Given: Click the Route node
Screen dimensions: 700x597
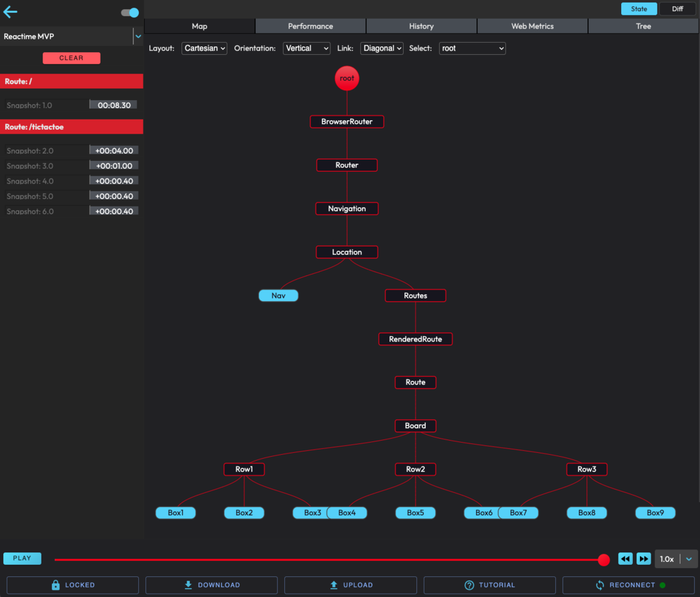Looking at the screenshot, I should pyautogui.click(x=416, y=382).
